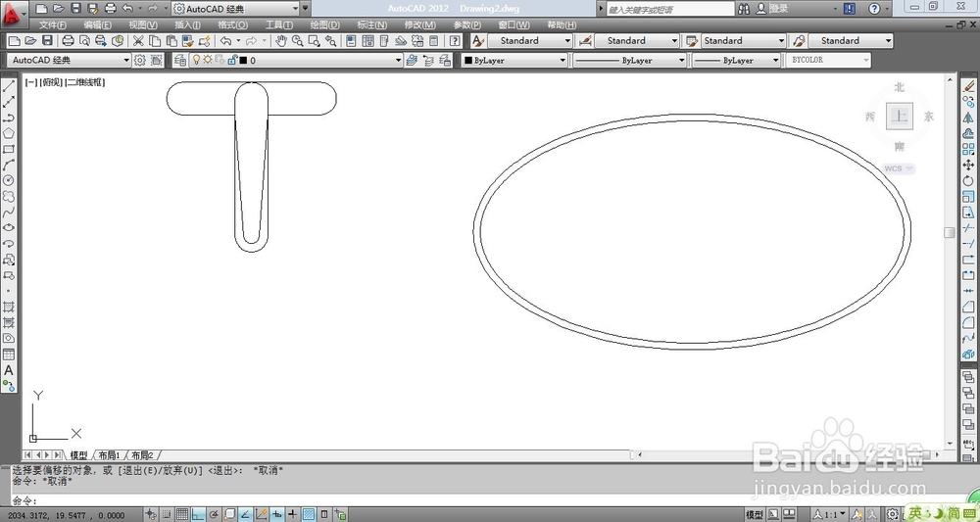980x522 pixels.
Task: Click the Cut scissors icon
Action: (139, 40)
